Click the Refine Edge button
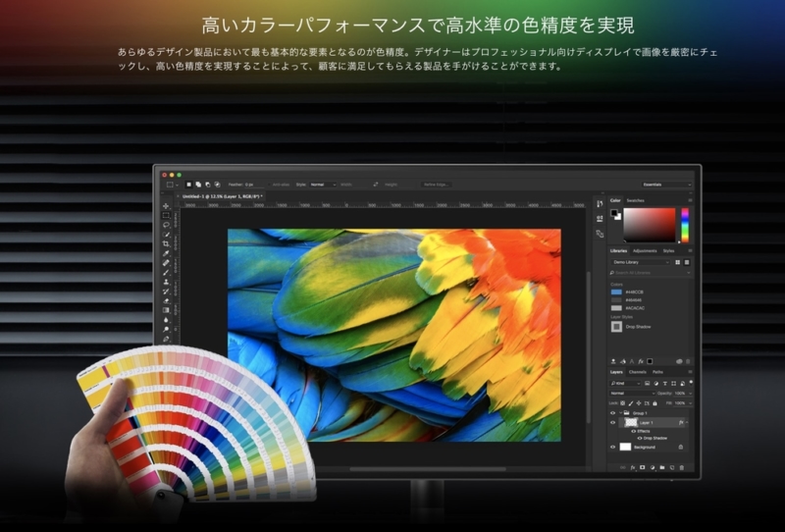This screenshot has height=532, width=785. (436, 185)
